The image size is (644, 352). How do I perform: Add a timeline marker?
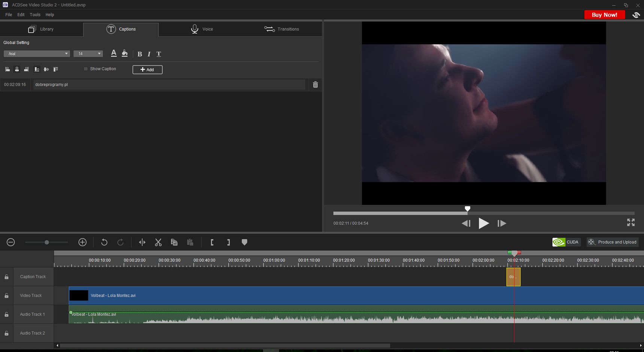click(x=244, y=243)
